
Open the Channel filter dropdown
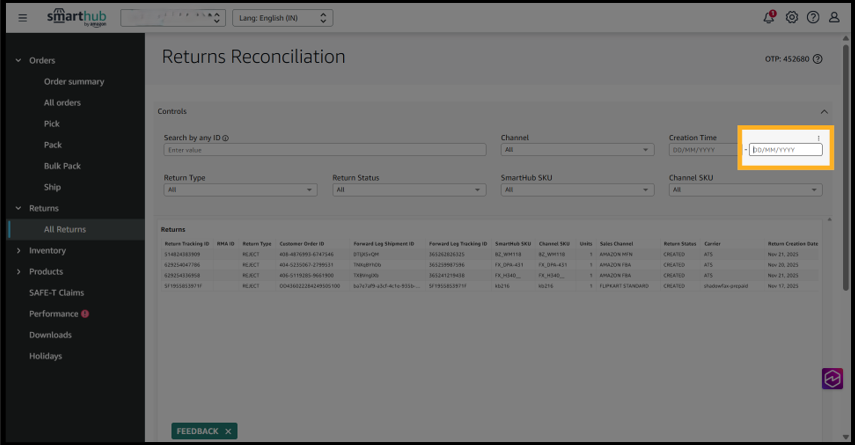577,150
